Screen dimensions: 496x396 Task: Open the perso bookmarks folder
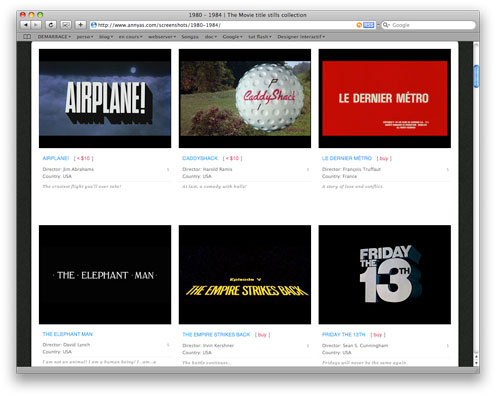click(x=85, y=37)
